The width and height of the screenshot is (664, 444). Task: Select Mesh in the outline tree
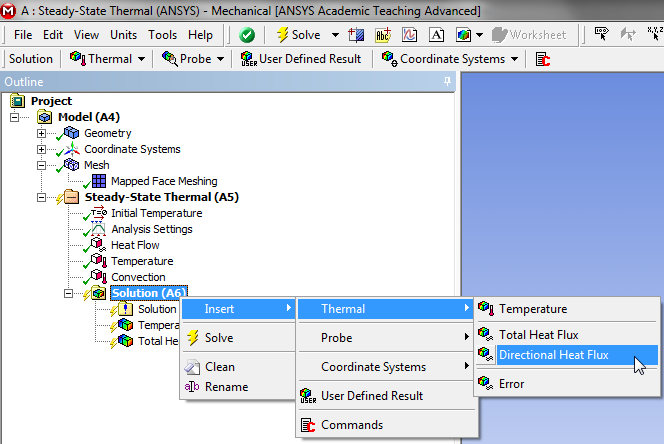click(x=97, y=165)
